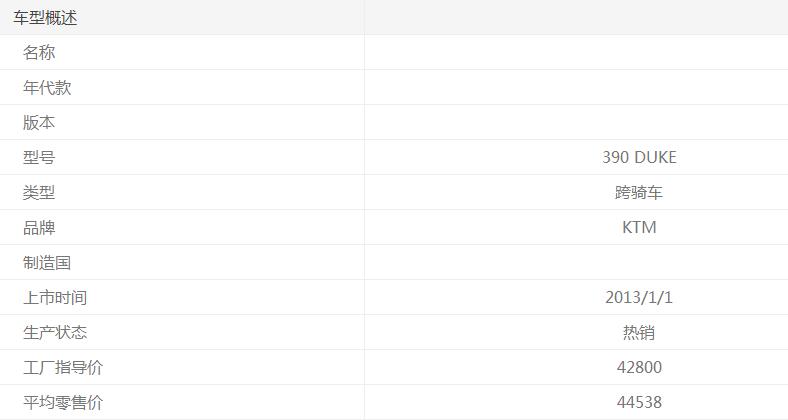Click the 42800 factory price value
788x420 pixels.
point(639,368)
